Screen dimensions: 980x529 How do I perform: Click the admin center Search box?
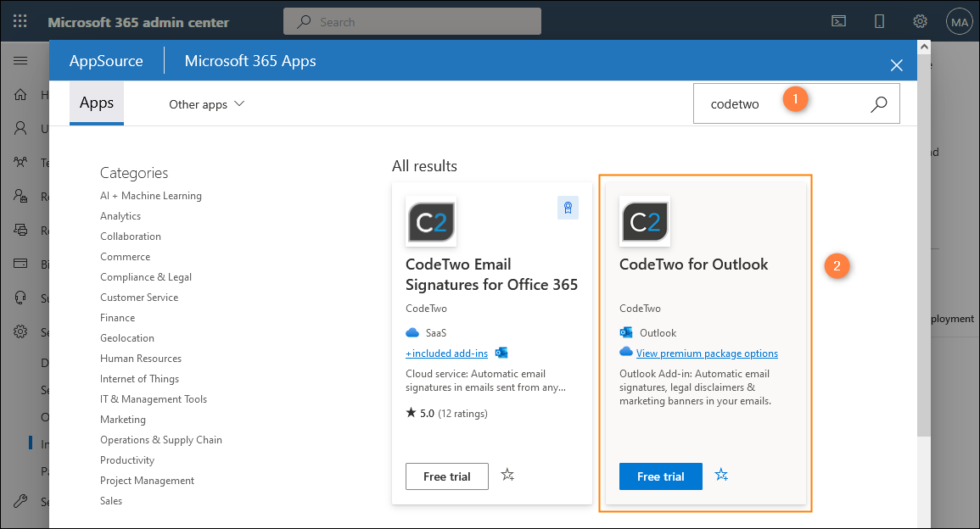pos(412,21)
